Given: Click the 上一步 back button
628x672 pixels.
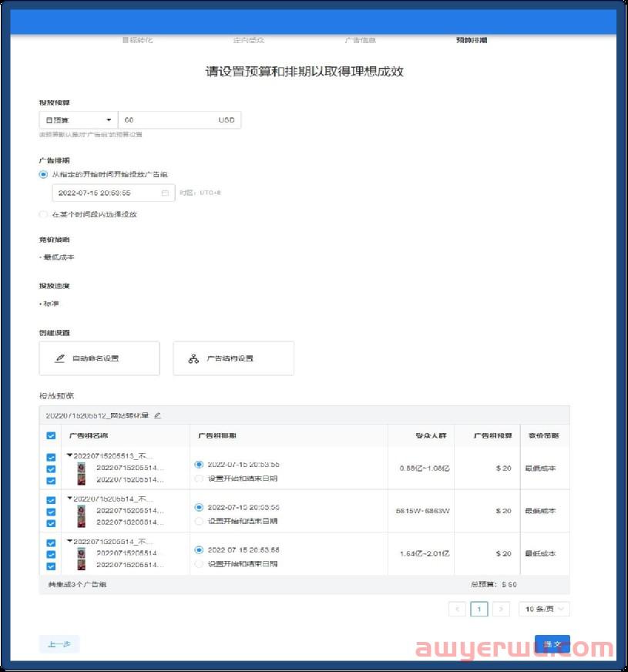Looking at the screenshot, I should [x=59, y=644].
